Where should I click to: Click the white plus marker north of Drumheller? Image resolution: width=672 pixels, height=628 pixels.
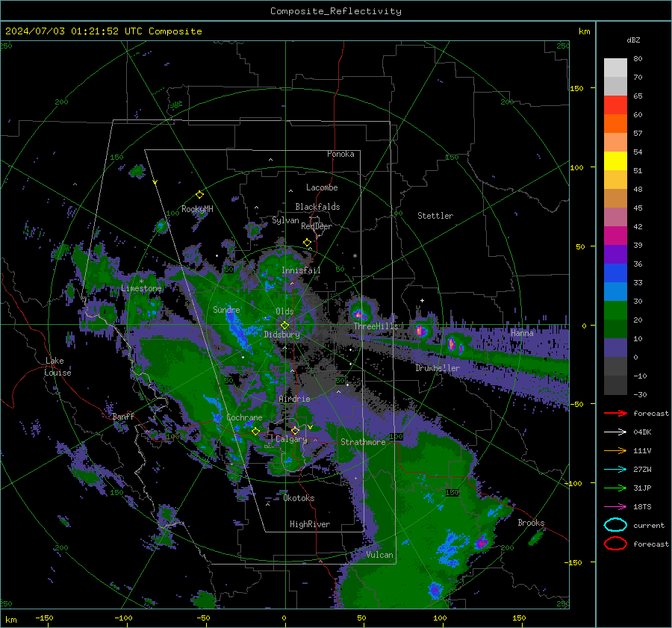click(x=422, y=300)
